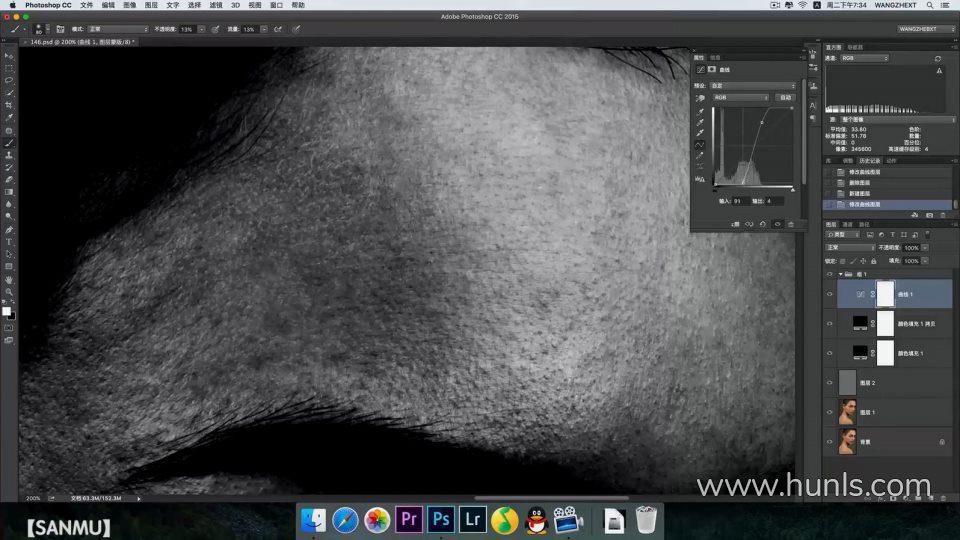Open the layer blend mode dropdown
This screenshot has width=960, height=540.
click(848, 247)
